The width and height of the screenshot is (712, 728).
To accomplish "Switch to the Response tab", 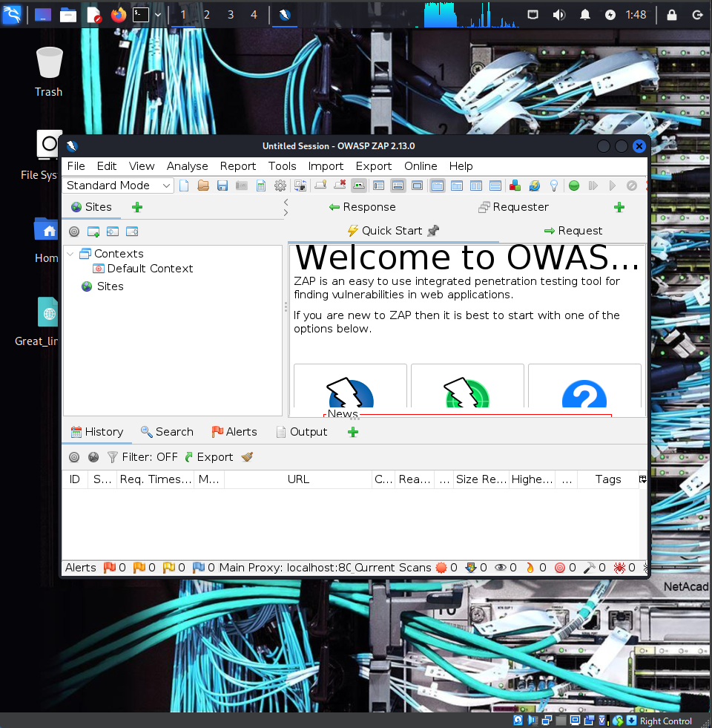I will pyautogui.click(x=363, y=207).
